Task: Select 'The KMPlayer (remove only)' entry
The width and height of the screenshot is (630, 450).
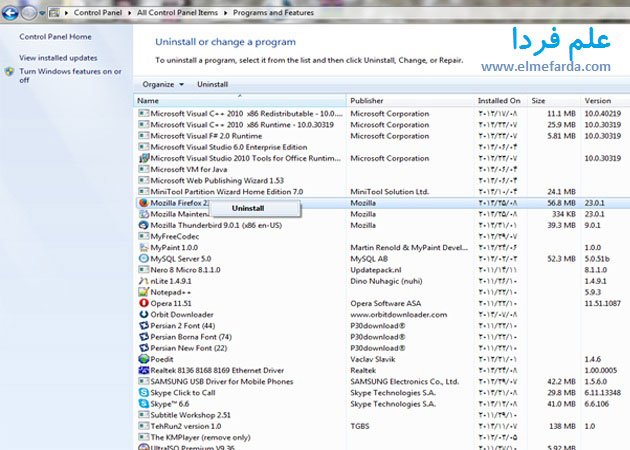Action: point(200,438)
